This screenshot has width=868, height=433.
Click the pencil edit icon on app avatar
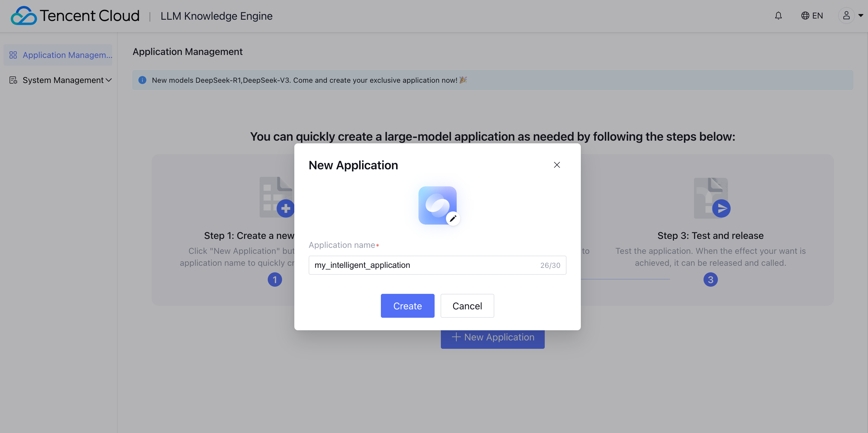[x=453, y=219]
